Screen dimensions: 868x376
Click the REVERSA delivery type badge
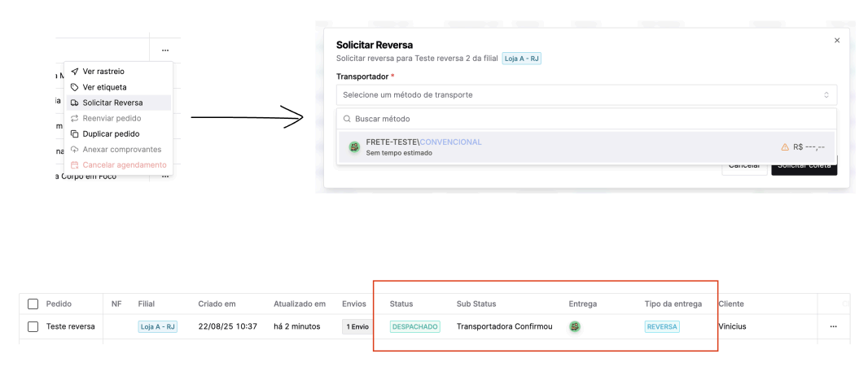click(662, 327)
